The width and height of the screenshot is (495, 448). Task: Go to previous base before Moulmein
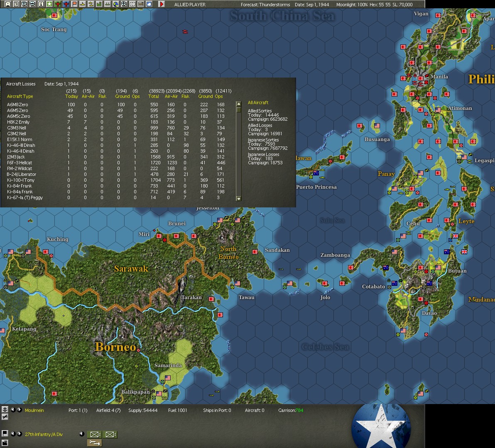point(13,410)
